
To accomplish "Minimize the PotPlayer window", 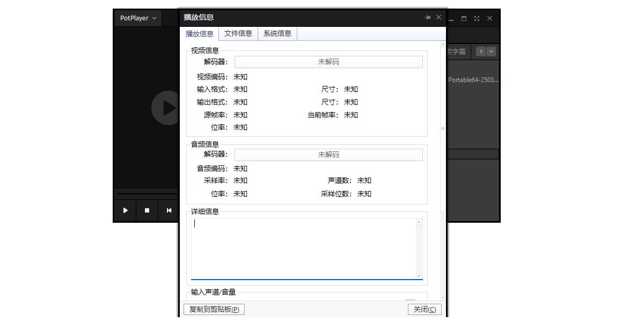I will 451,19.
